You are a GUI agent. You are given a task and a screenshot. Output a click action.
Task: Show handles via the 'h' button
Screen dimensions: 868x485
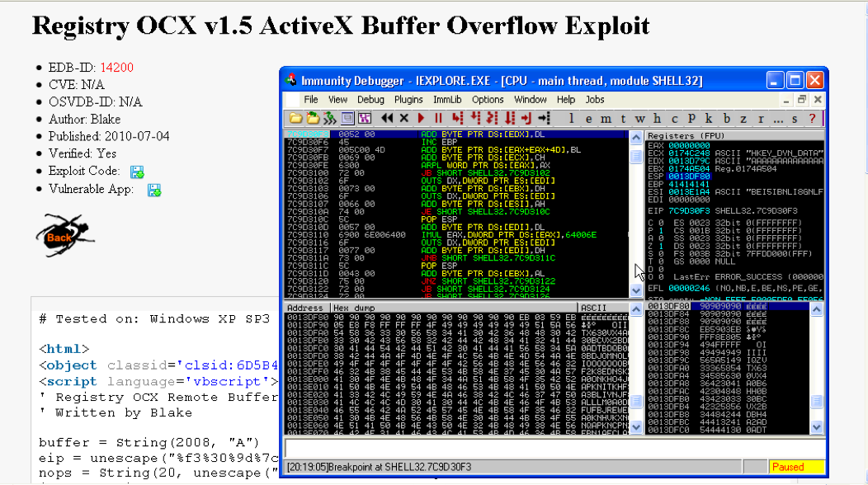(x=657, y=118)
